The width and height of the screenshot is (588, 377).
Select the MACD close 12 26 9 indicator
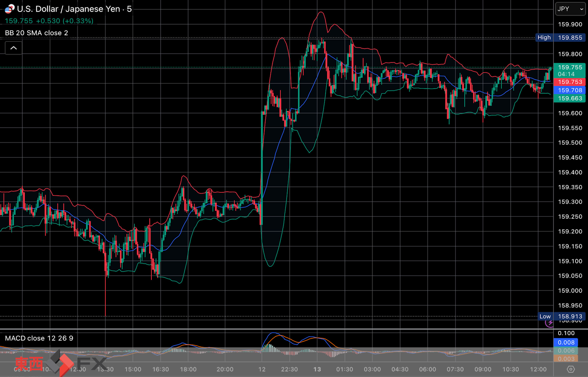coord(39,338)
